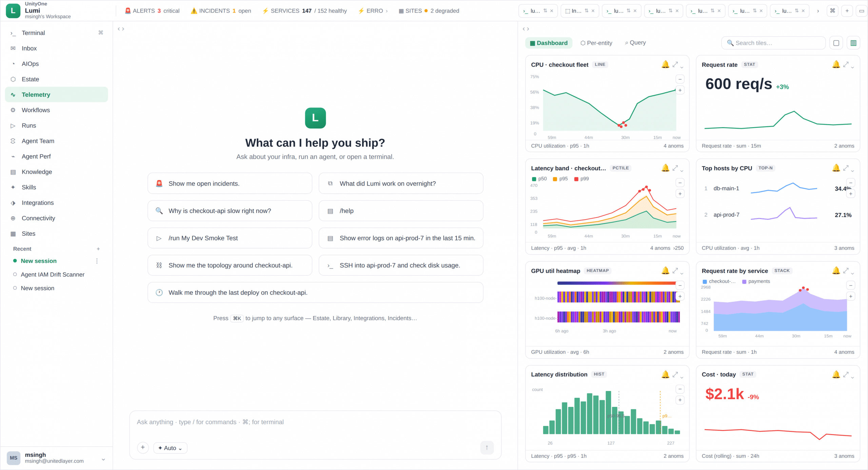Open Request rate tile menu chevron

pyautogui.click(x=852, y=67)
